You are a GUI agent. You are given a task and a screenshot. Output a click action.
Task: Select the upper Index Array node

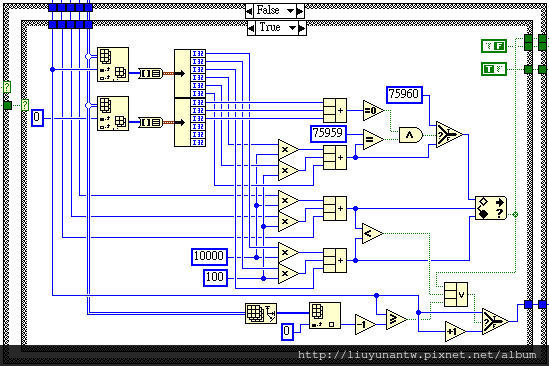pyautogui.click(x=113, y=64)
